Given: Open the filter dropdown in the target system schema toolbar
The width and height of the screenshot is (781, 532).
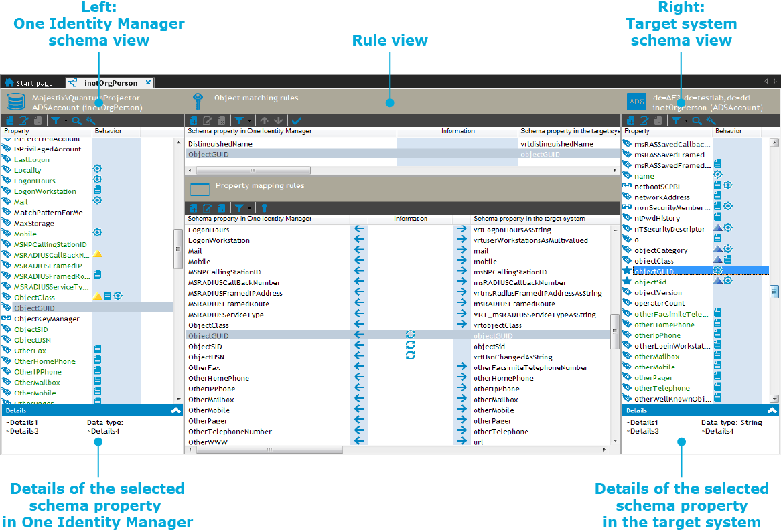Looking at the screenshot, I should 679,121.
